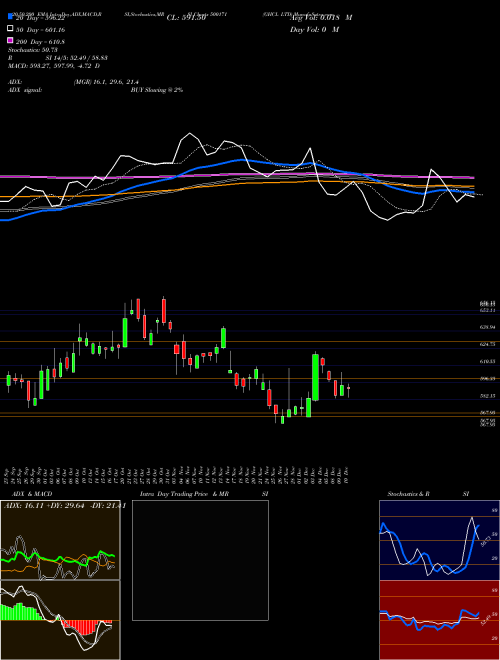Open the MACD histogram chart panel

60,620
